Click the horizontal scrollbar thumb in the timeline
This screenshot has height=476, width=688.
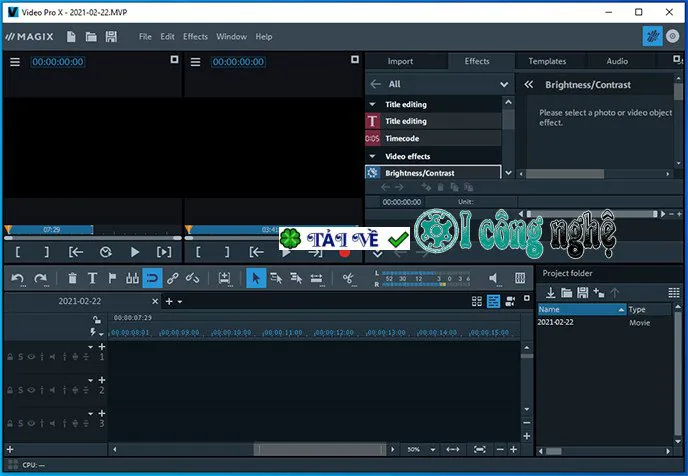click(x=319, y=450)
